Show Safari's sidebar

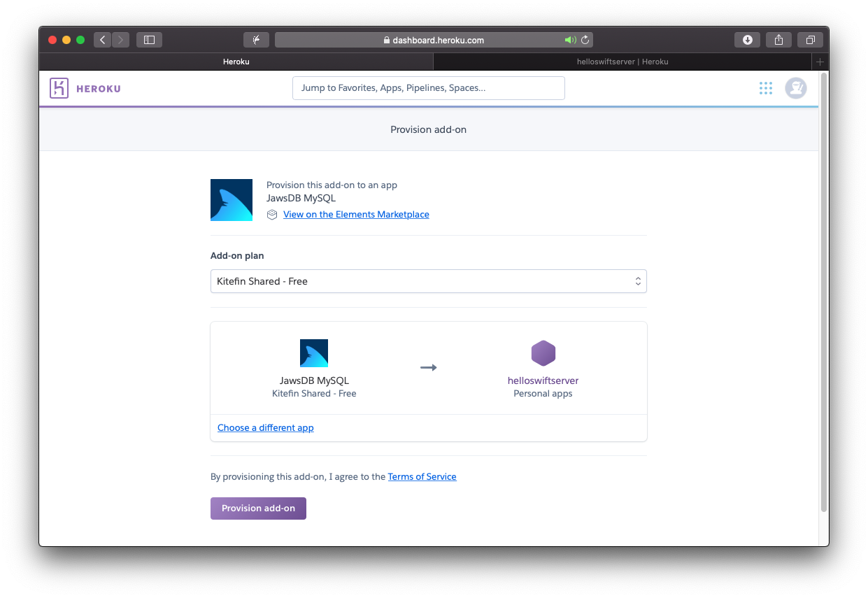(x=149, y=40)
